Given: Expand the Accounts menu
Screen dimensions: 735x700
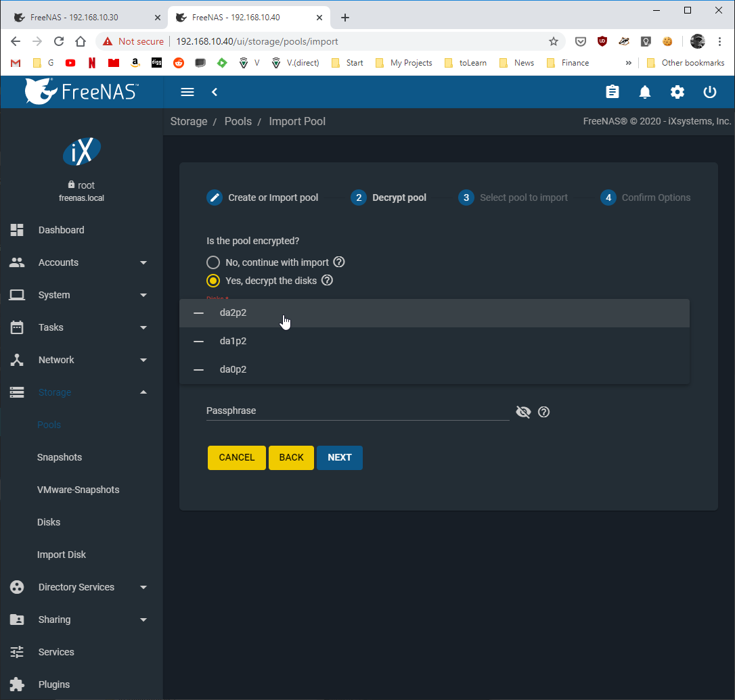Looking at the screenshot, I should pyautogui.click(x=82, y=262).
